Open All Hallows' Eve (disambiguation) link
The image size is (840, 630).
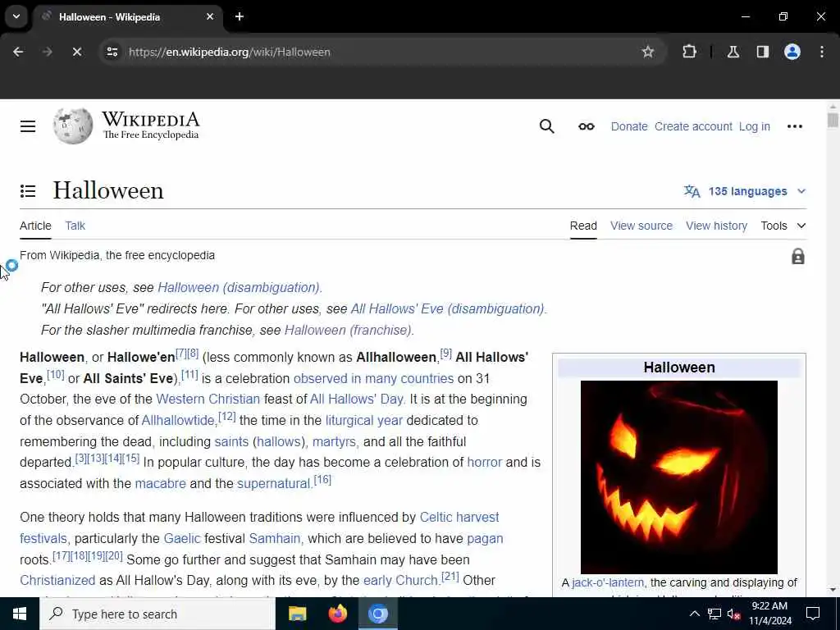[447, 308]
